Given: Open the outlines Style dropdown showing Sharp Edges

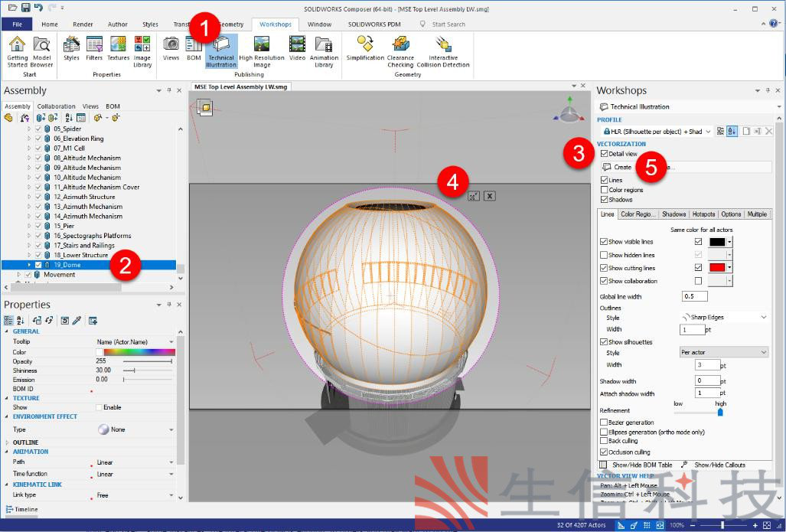Looking at the screenshot, I should 723,317.
